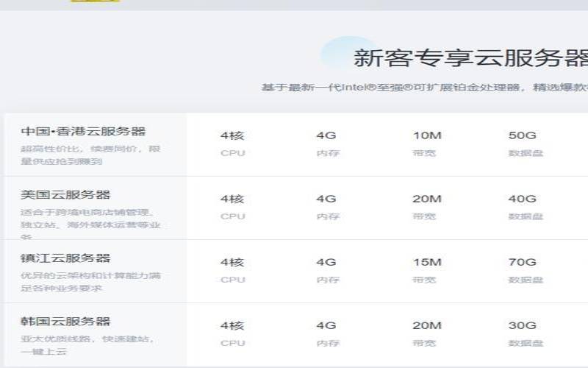Select the 20M bandwidth value in 韩国 row

tap(427, 326)
